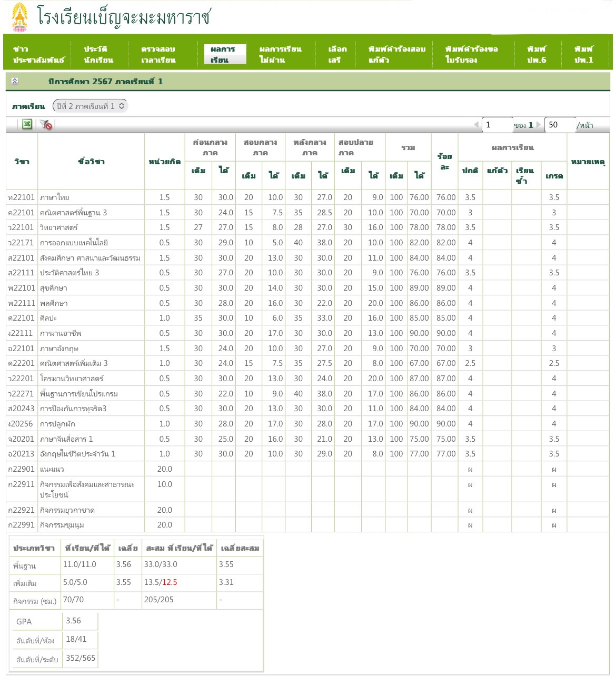The height and width of the screenshot is (676, 616).
Task: Click cumulative average 3.31 for เพิ่มเติม
Action: (x=226, y=582)
